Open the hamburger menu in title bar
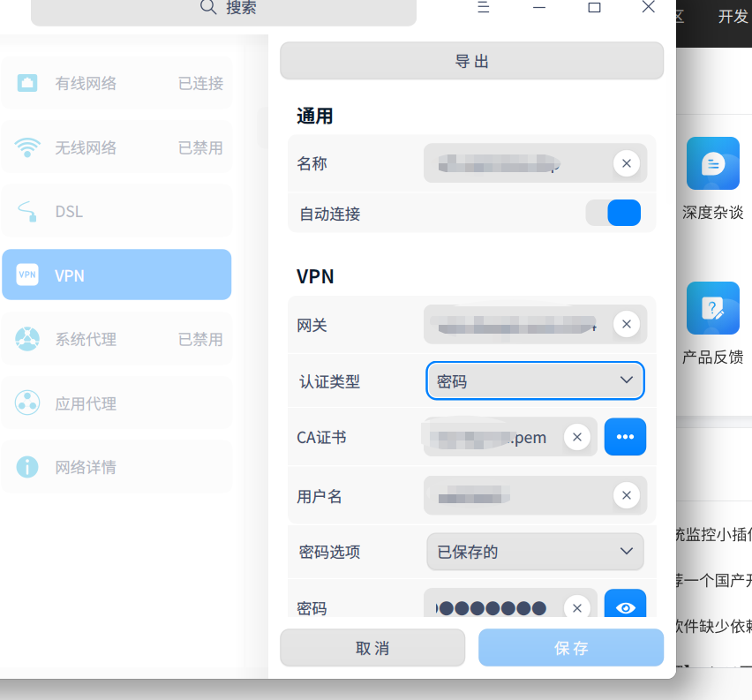Image resolution: width=752 pixels, height=700 pixels. pos(484,7)
